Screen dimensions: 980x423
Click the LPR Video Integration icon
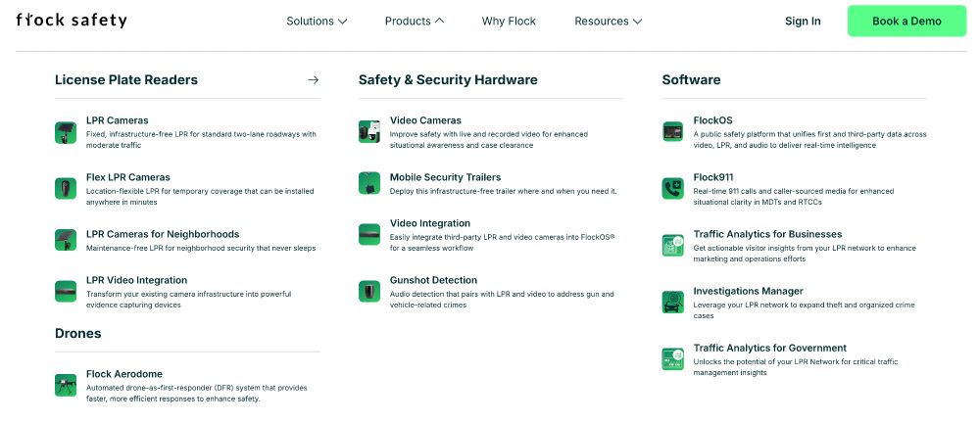[66, 291]
